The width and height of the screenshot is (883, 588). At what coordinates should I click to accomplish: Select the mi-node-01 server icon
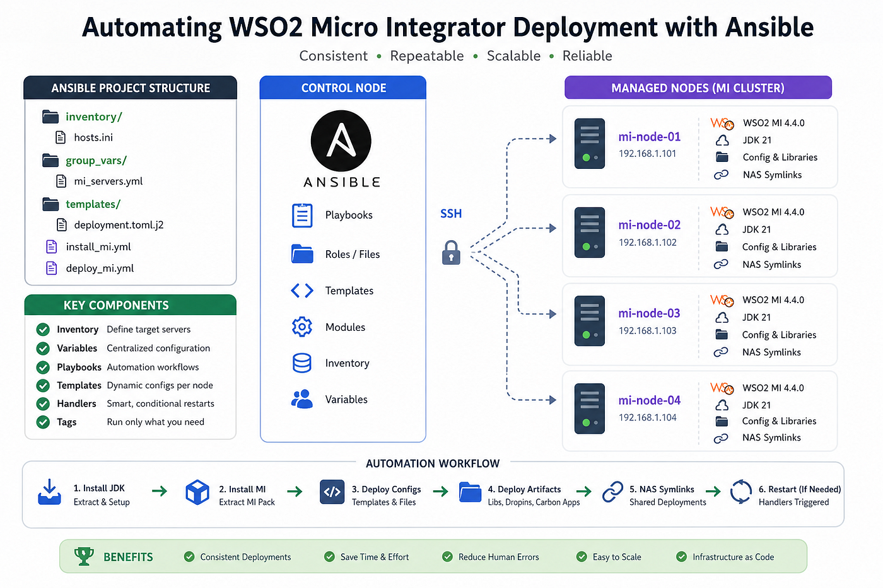pyautogui.click(x=590, y=144)
